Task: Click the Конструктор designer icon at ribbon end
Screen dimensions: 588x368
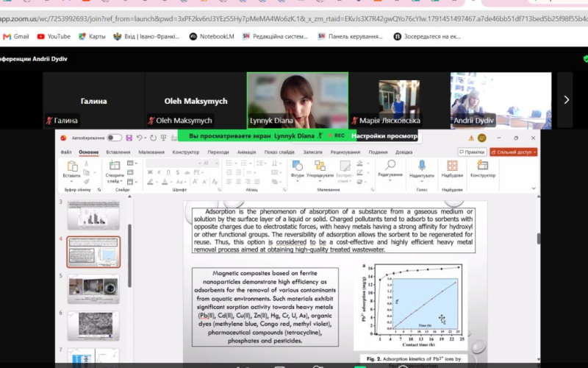Action: [483, 165]
